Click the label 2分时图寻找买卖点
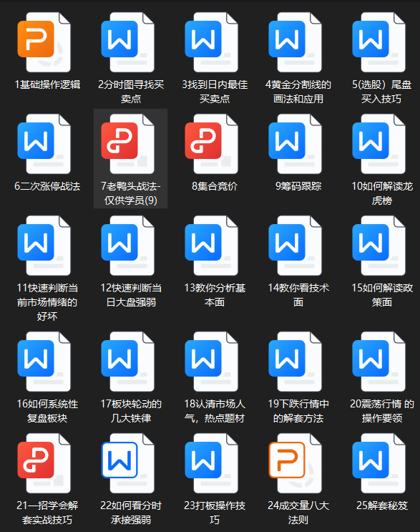The height and width of the screenshot is (532, 420). 131,92
